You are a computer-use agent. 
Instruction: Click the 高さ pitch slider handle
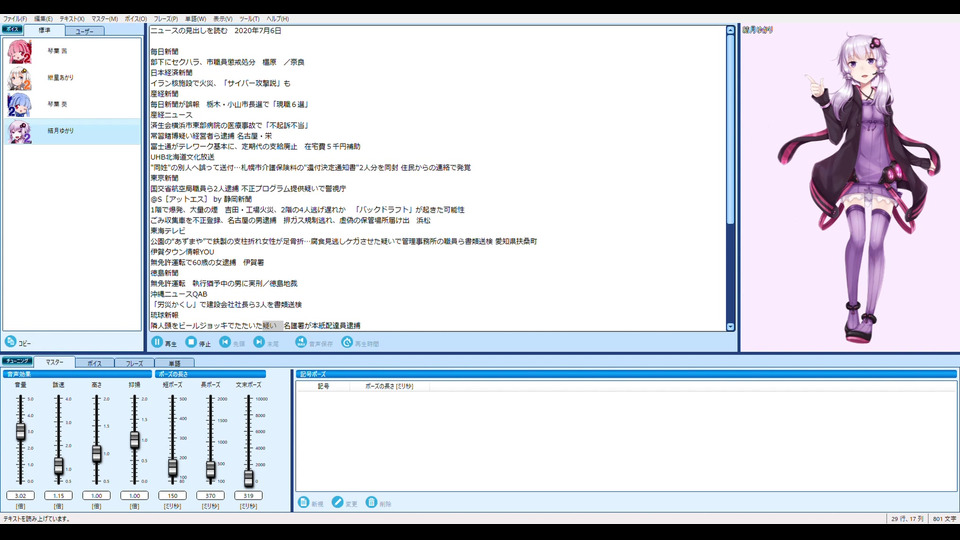[97, 454]
